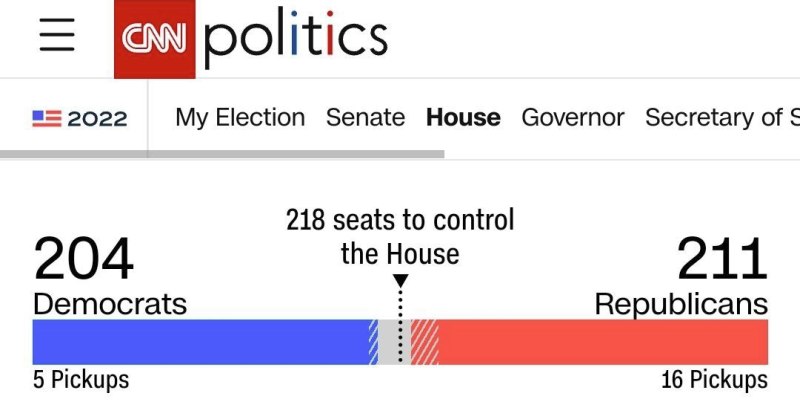This screenshot has width=800, height=419.
Task: Click the gray undecided bar segment
Action: tap(394, 342)
